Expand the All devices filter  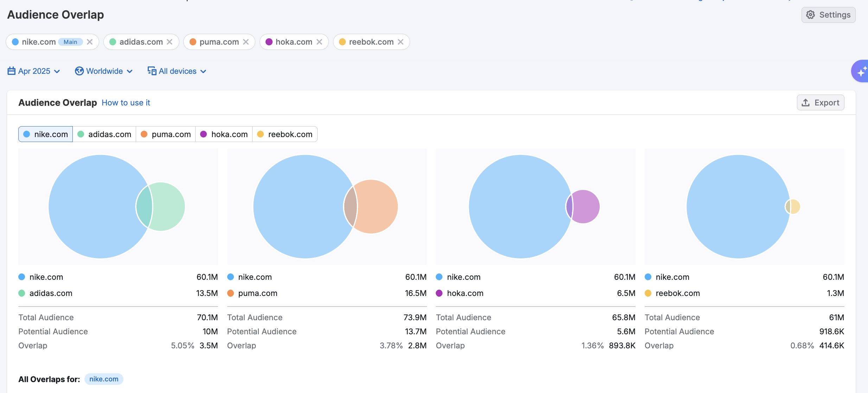(177, 71)
